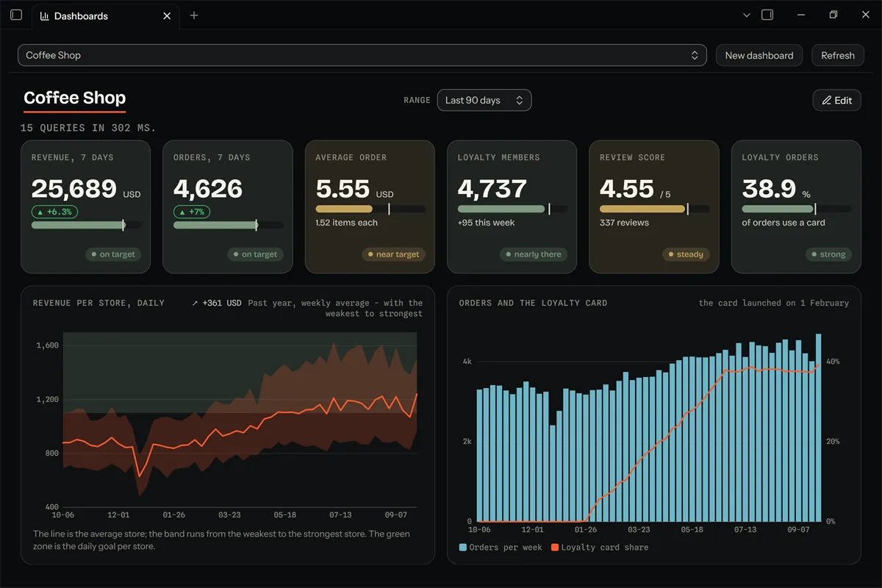Image resolution: width=882 pixels, height=588 pixels.
Task: Open the Last 90 days range dropdown
Action: tap(484, 100)
